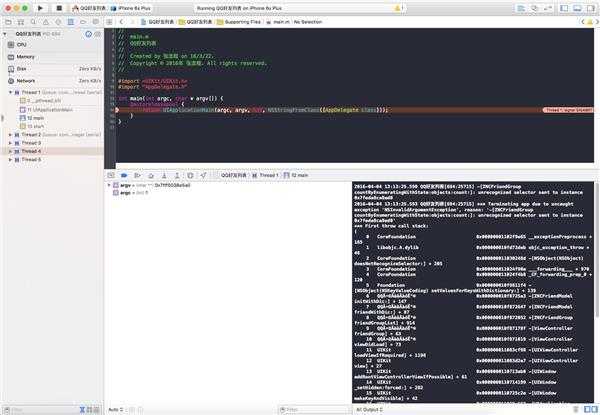Image resolution: width=600 pixels, height=415 pixels.
Task: Open the report navigator
Action: pyautogui.click(x=96, y=22)
